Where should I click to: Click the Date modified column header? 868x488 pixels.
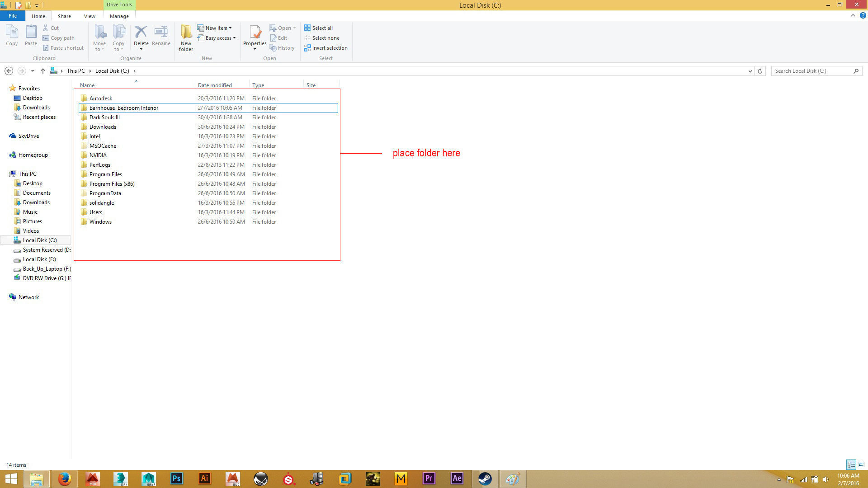[215, 85]
